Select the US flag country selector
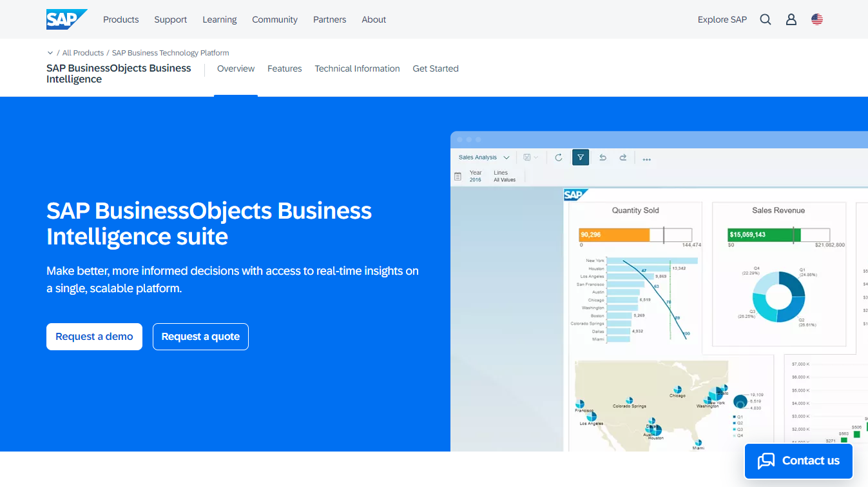Image resolution: width=868 pixels, height=487 pixels. pos(817,19)
